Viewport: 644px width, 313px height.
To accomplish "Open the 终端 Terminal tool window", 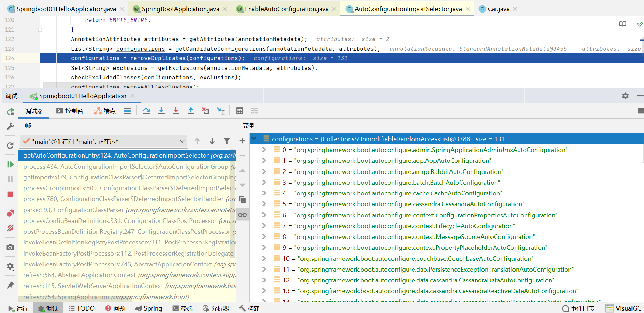I will (182, 308).
